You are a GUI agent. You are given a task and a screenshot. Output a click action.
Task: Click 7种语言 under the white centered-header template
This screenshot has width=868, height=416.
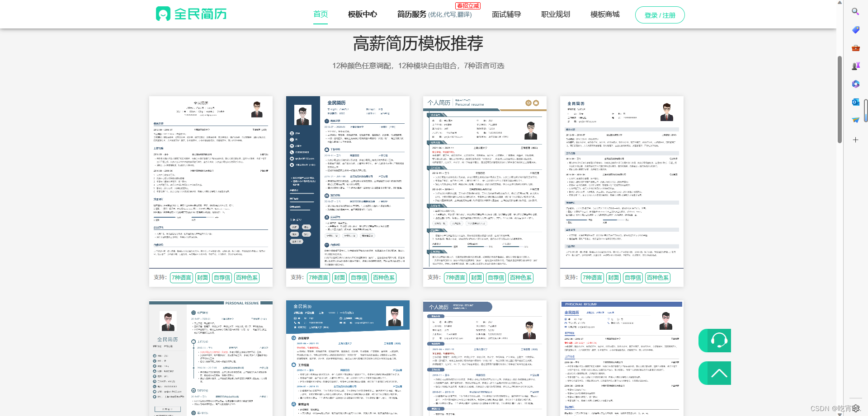click(x=181, y=278)
